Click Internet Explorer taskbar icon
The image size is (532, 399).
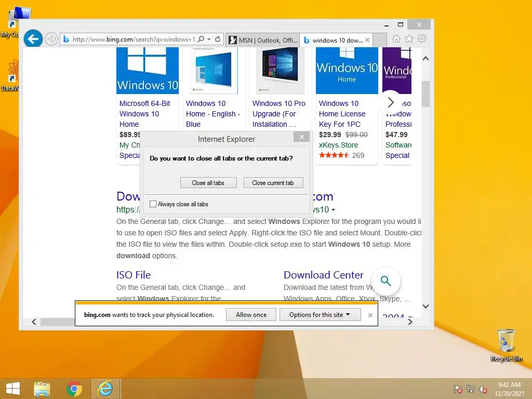105,389
